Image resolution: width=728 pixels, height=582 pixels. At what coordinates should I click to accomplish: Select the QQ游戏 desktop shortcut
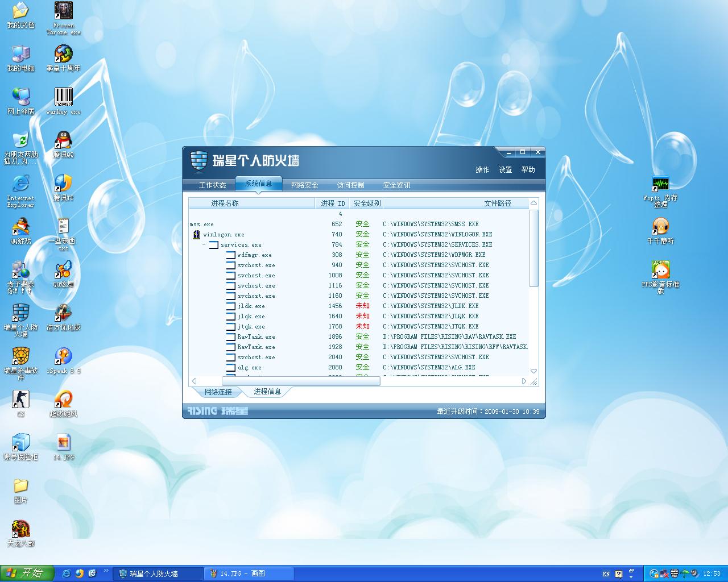point(20,231)
